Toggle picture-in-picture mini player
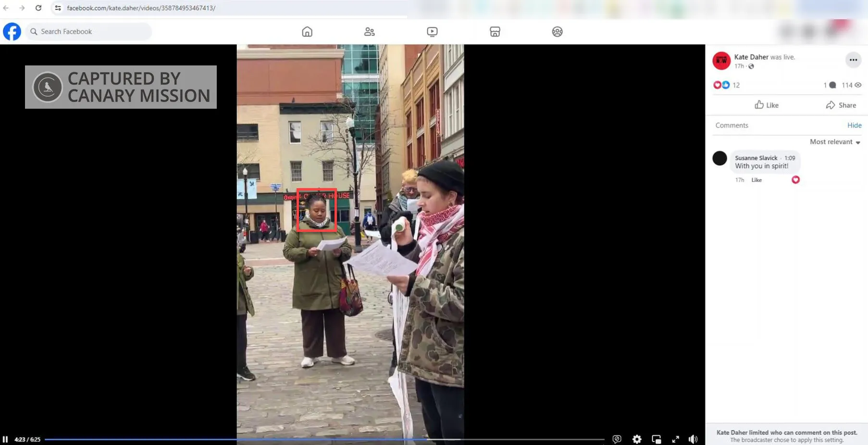 (x=656, y=439)
